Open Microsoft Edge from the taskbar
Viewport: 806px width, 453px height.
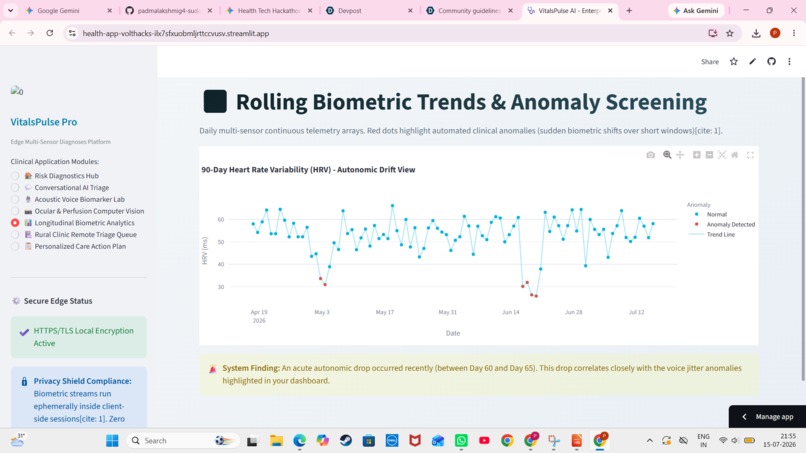click(300, 441)
